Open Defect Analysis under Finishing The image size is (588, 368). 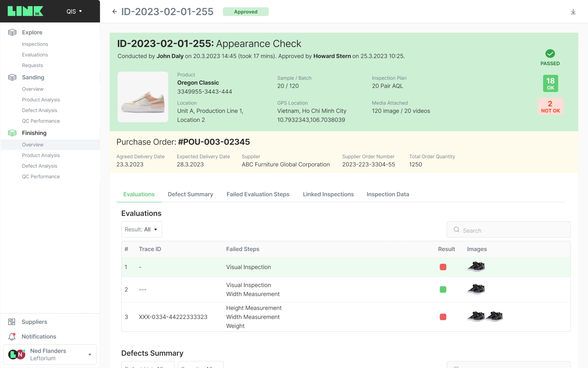40,166
